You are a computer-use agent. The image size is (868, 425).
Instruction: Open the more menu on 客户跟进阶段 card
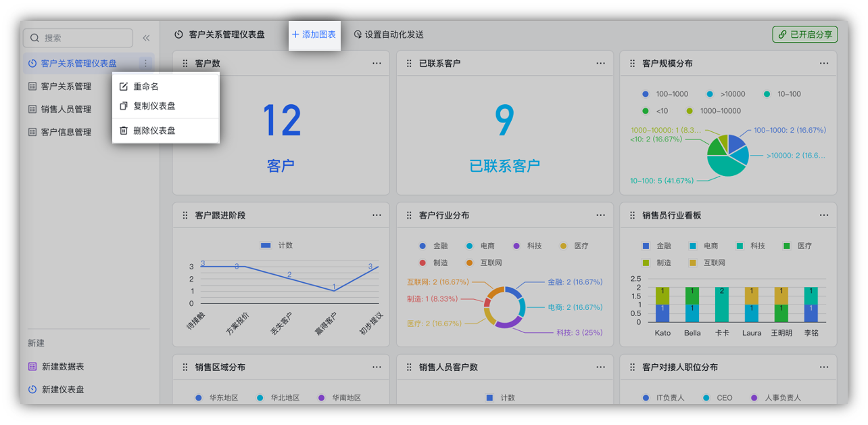coord(377,215)
